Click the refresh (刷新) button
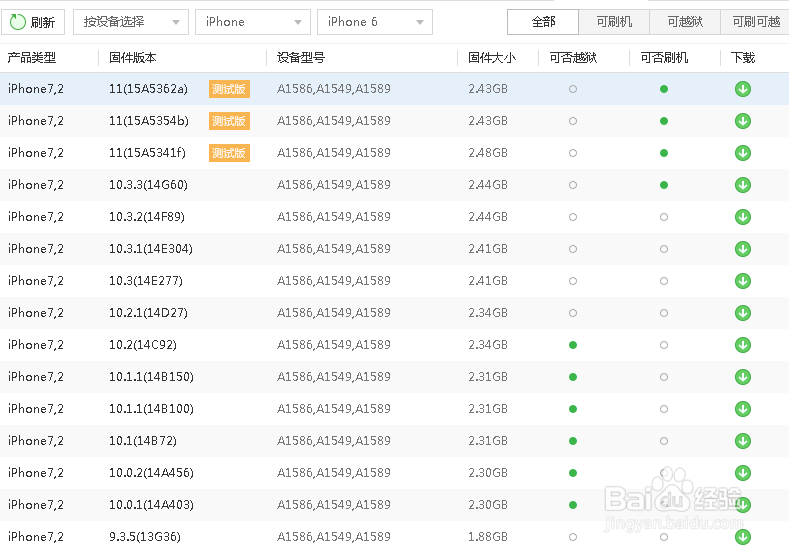This screenshot has height=551, width=789. [x=33, y=22]
